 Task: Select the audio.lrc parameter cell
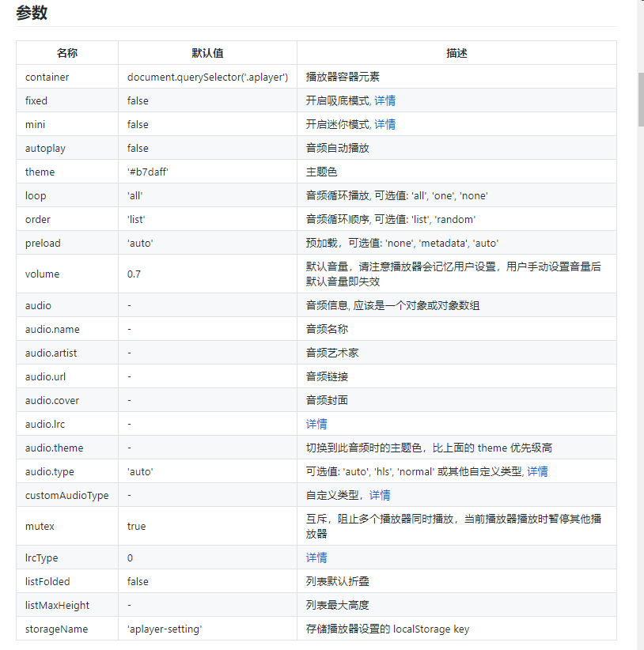(x=67, y=424)
